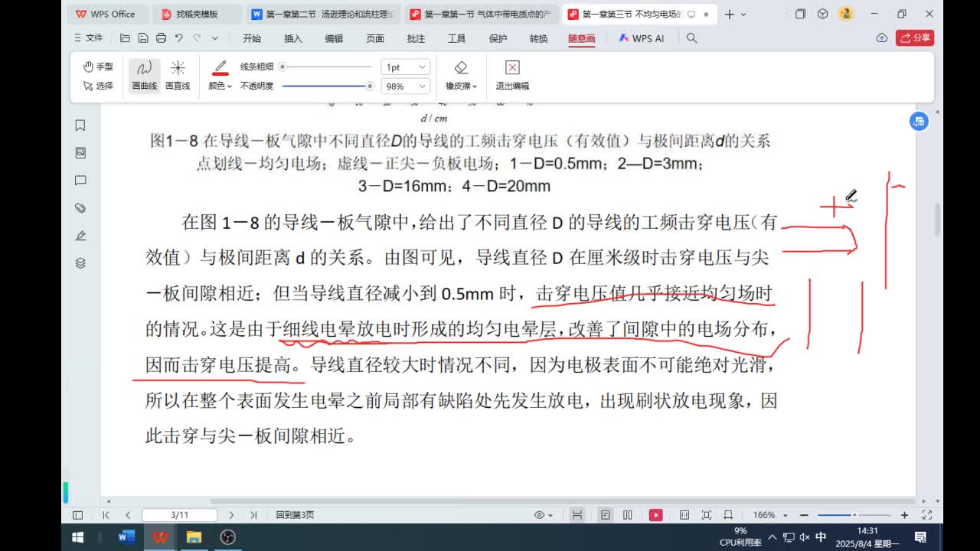Click the page number field 3/11

click(x=180, y=515)
